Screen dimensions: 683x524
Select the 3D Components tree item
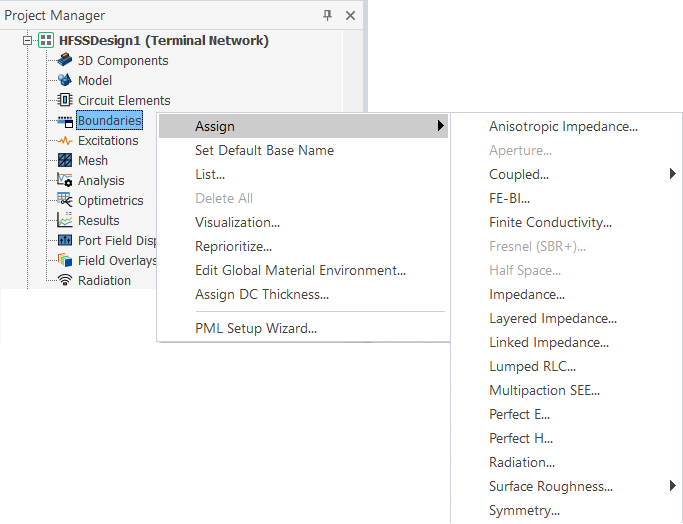pos(123,61)
